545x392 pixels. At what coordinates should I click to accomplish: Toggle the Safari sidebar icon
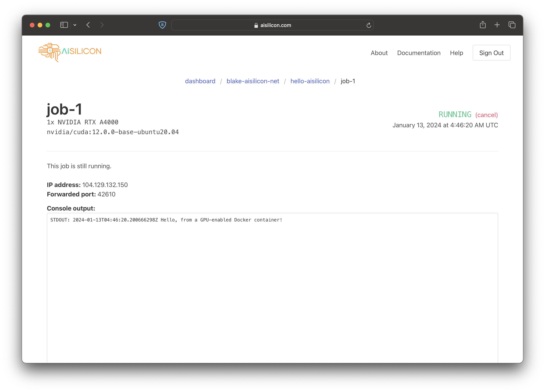point(64,25)
